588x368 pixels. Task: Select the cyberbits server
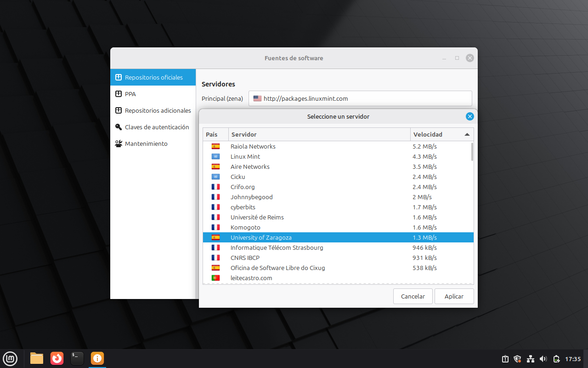[x=338, y=207]
